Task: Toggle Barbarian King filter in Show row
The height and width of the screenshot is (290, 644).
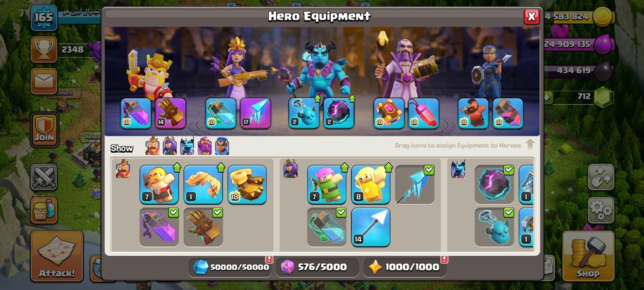Action: pyautogui.click(x=152, y=146)
